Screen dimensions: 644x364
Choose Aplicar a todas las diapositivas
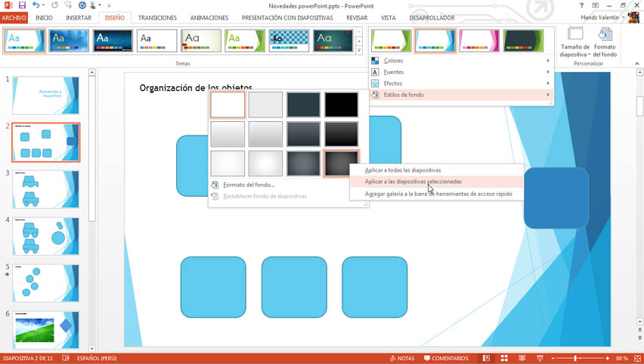tap(402, 170)
